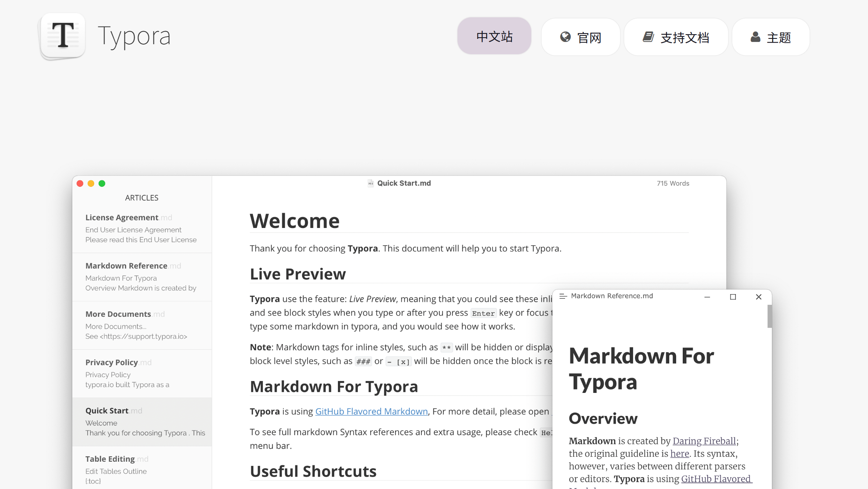The width and height of the screenshot is (868, 489).
Task: Select Markdown Reference.md in articles list
Action: click(142, 277)
